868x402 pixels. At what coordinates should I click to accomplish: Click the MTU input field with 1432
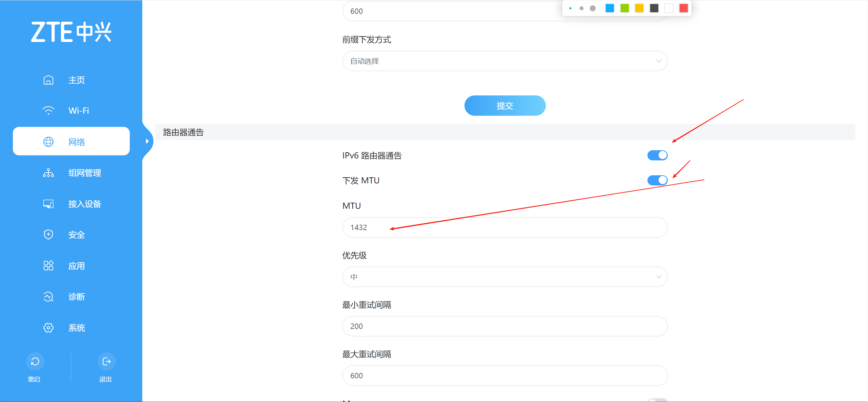coord(505,227)
